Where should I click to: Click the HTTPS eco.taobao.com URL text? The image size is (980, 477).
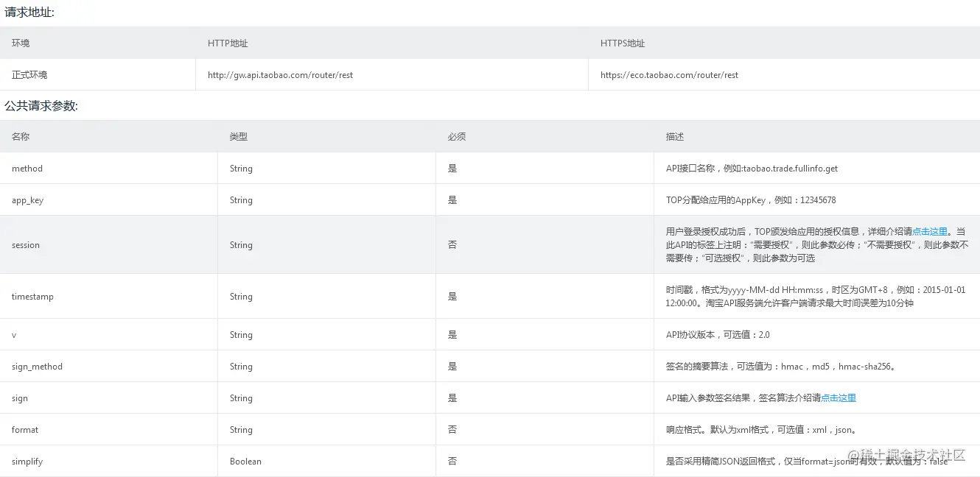pos(669,75)
